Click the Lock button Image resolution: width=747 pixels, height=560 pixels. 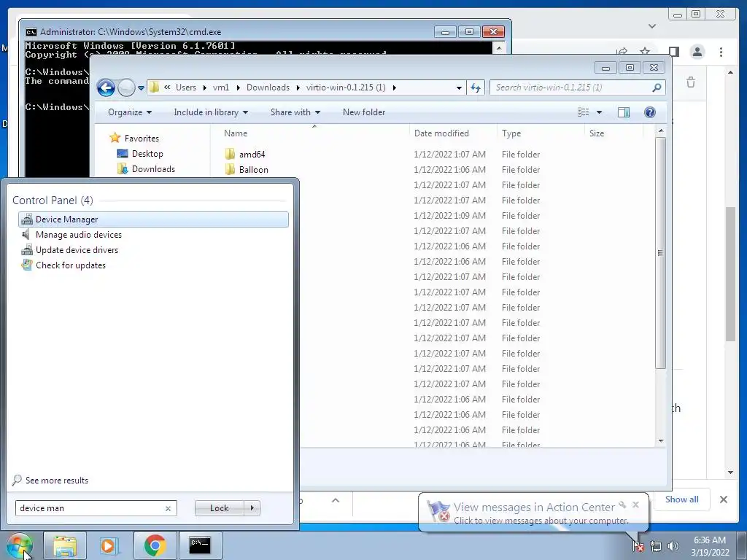click(219, 508)
